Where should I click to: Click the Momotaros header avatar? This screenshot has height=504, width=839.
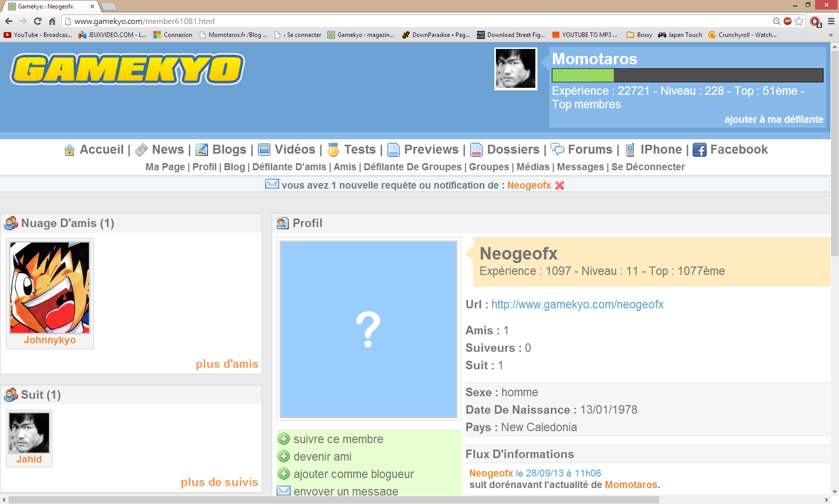515,69
